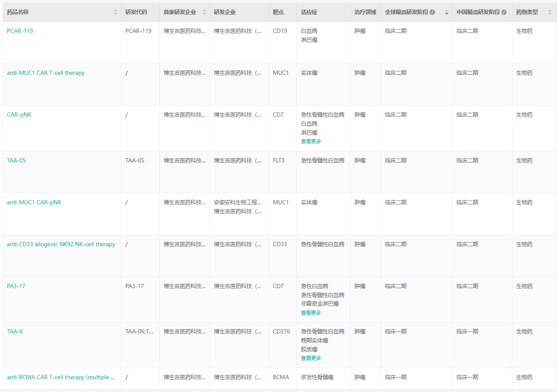Open info icon next to 全球最高研发阶段
The height and width of the screenshot is (392, 557).
pos(432,12)
